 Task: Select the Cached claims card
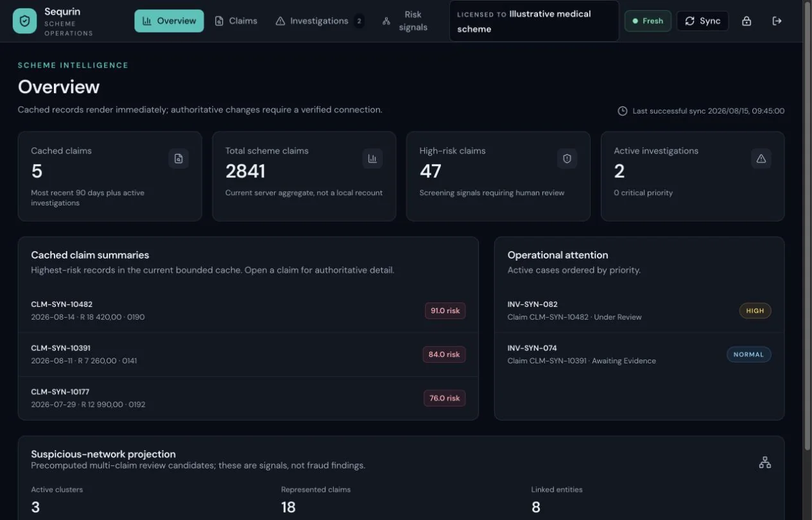point(110,177)
